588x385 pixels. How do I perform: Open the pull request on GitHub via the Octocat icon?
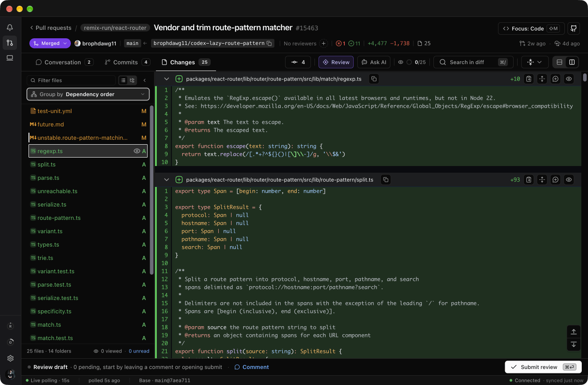pos(574,28)
